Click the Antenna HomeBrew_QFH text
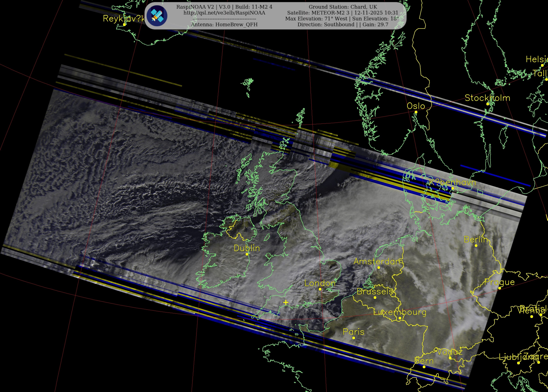 (224, 24)
